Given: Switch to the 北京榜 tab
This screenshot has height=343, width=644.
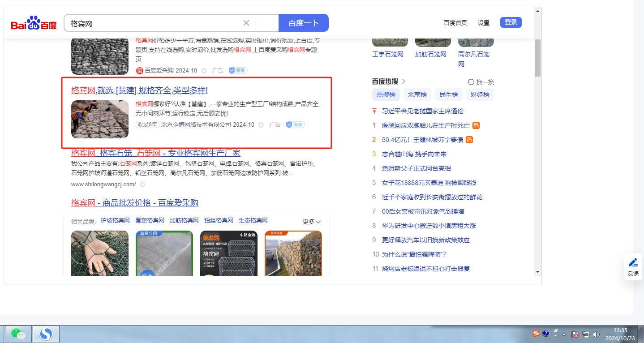Looking at the screenshot, I should [417, 94].
